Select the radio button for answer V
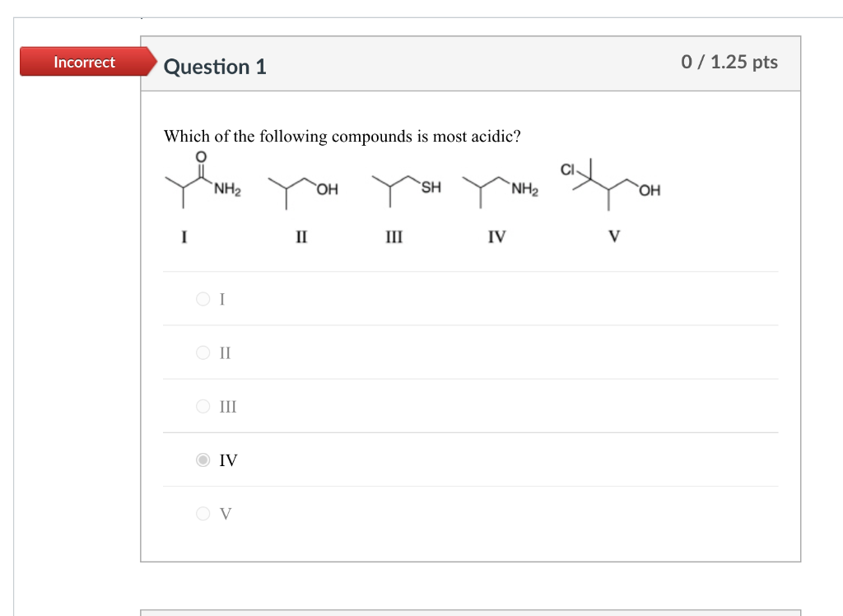This screenshot has width=843, height=616. pyautogui.click(x=202, y=513)
